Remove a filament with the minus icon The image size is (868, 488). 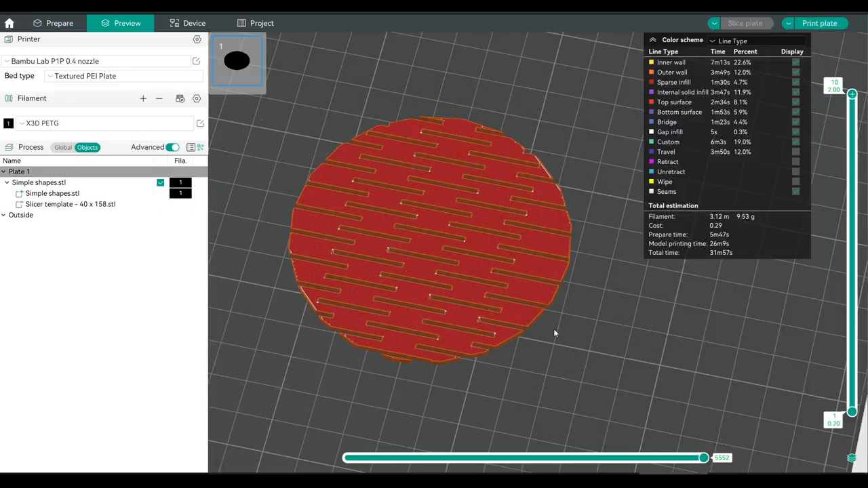tap(159, 98)
